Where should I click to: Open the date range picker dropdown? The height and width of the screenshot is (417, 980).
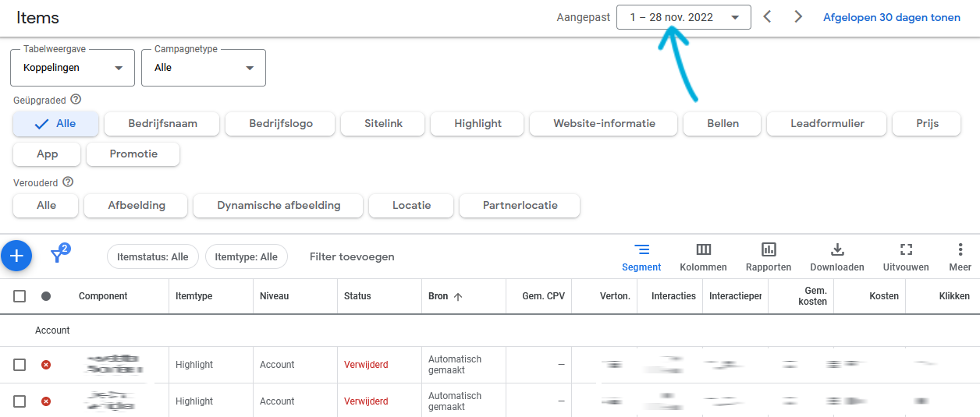click(684, 17)
